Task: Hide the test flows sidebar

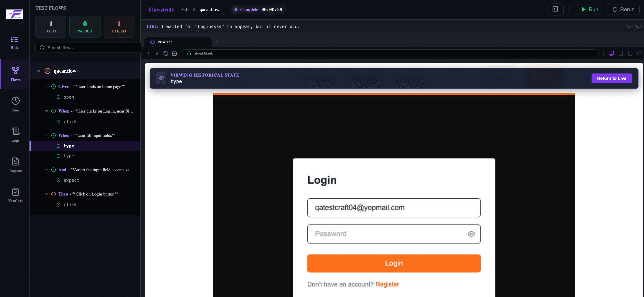Action: click(15, 43)
